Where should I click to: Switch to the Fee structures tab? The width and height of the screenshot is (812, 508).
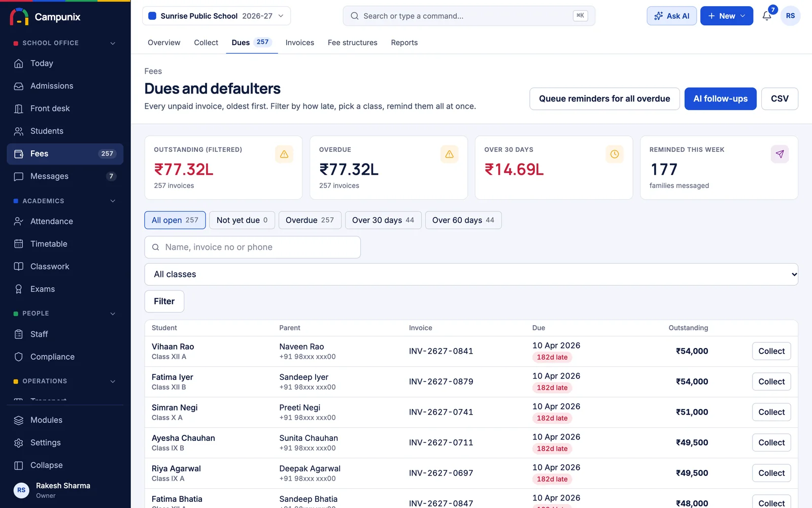point(353,43)
